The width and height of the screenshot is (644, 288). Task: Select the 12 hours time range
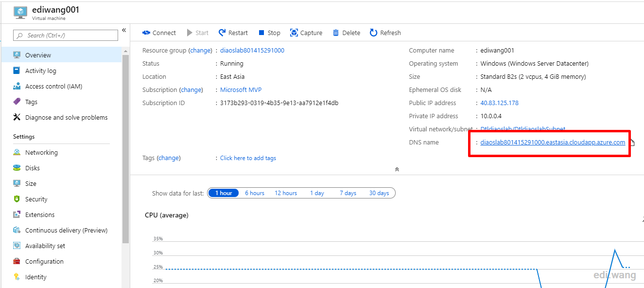click(286, 193)
